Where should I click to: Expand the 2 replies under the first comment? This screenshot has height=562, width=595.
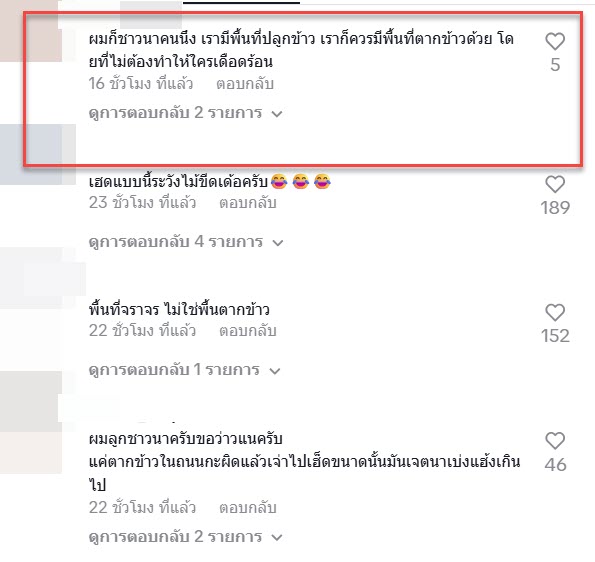(x=186, y=113)
